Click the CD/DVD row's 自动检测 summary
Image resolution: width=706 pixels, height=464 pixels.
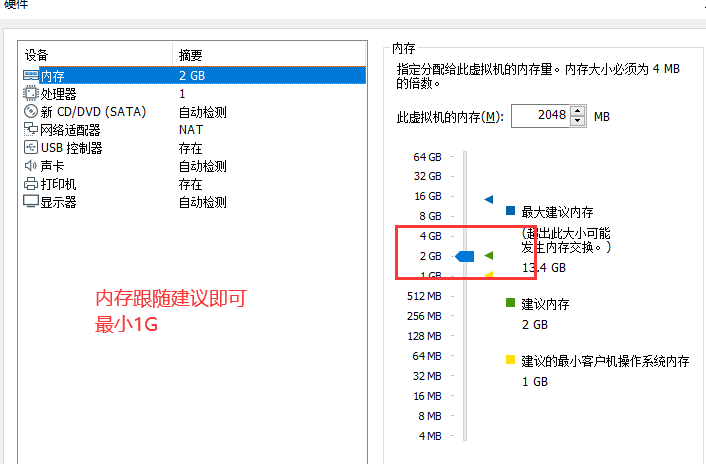tap(203, 112)
